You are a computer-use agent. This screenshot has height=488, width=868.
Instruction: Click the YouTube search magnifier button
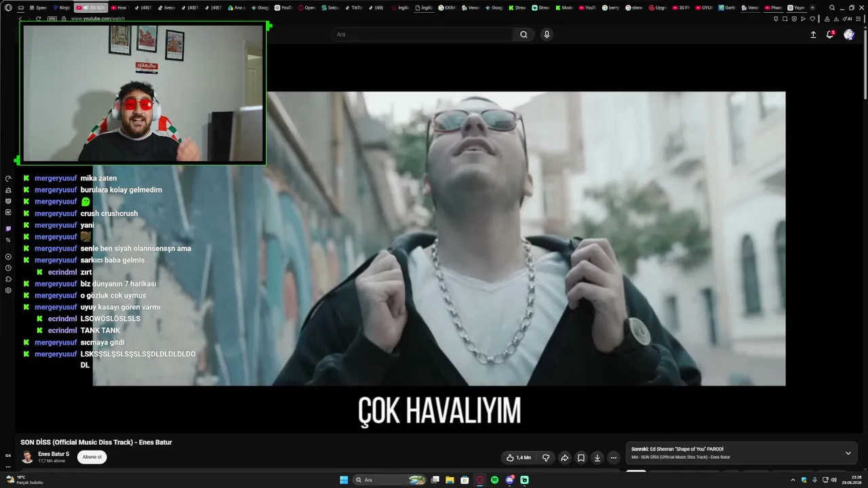(524, 35)
